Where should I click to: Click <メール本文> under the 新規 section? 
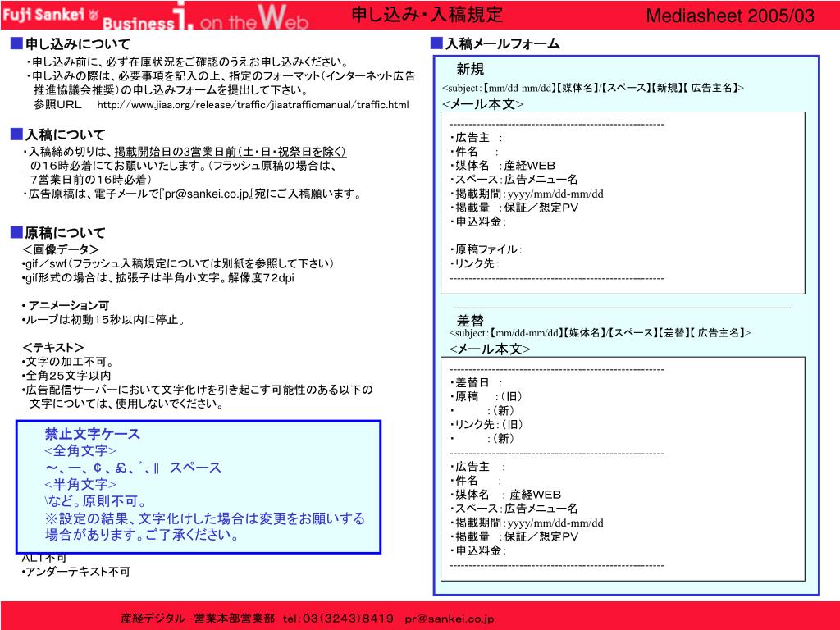[x=482, y=104]
